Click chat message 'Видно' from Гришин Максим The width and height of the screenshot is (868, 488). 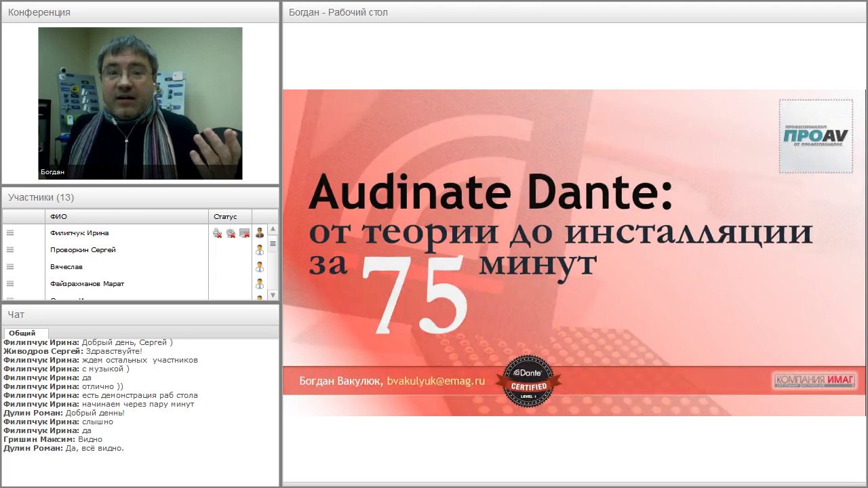90,440
